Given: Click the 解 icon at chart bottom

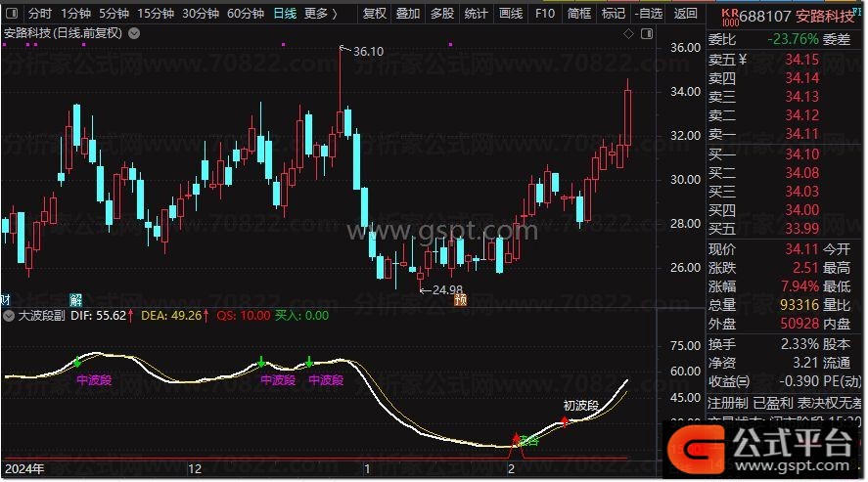Looking at the screenshot, I should (75, 299).
